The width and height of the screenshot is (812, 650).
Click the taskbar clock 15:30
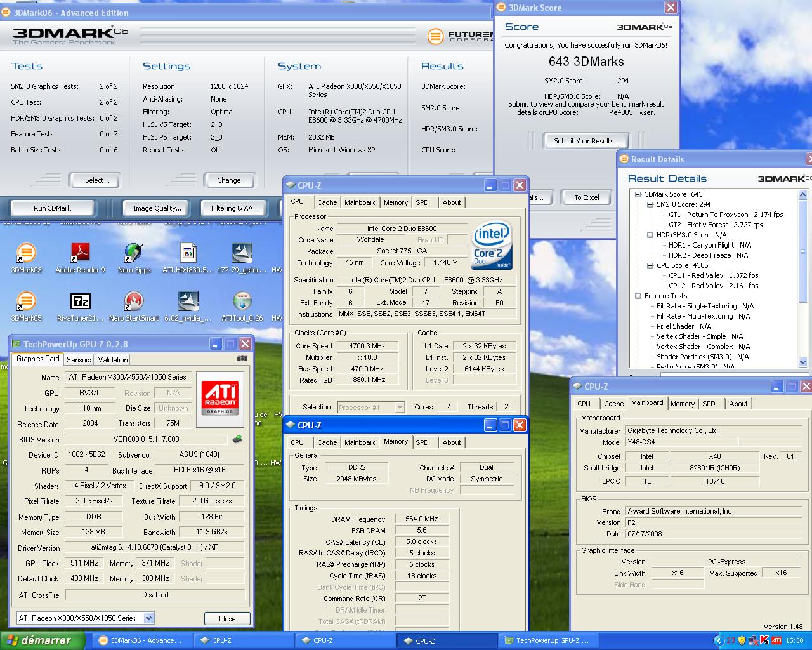pyautogui.click(x=795, y=641)
